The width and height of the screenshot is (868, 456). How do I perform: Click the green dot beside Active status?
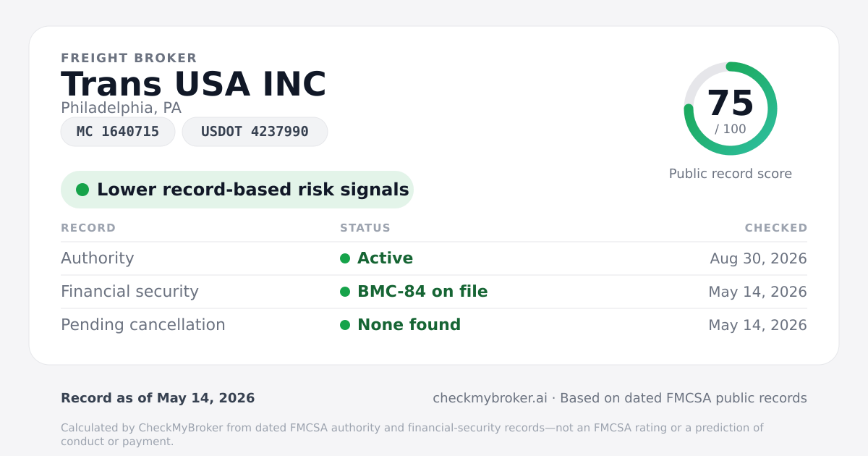[345, 258]
